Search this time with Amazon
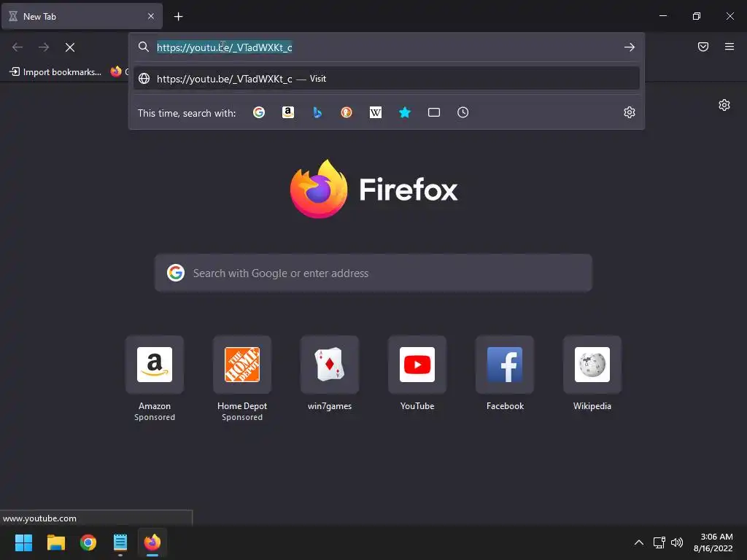The height and width of the screenshot is (560, 747). click(288, 112)
